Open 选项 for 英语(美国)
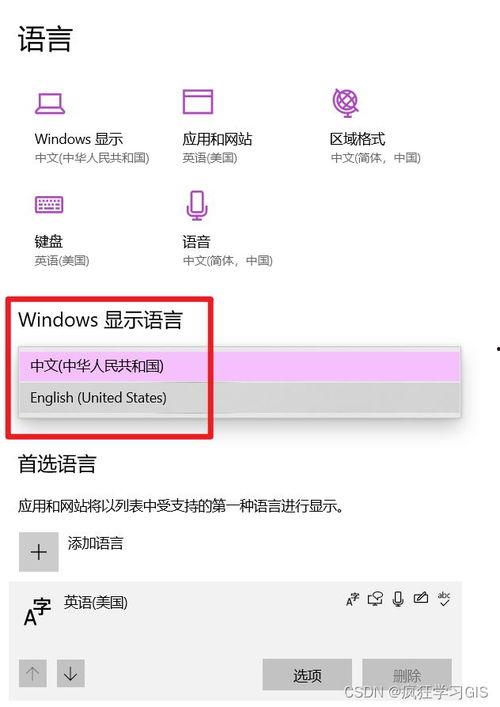The width and height of the screenshot is (500, 707). tap(307, 675)
